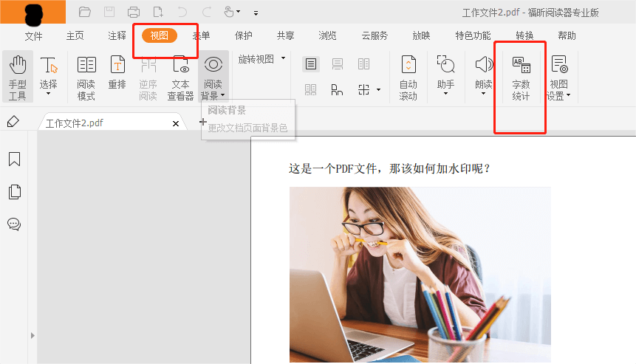
Task: Open the comments panel in left sidebar
Action: click(14, 224)
